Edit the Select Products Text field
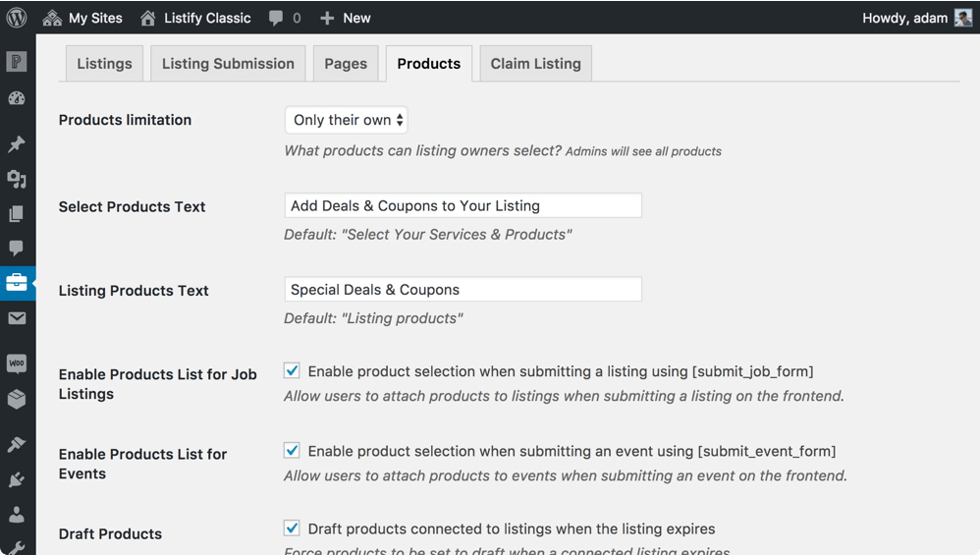980x555 pixels. [x=463, y=205]
